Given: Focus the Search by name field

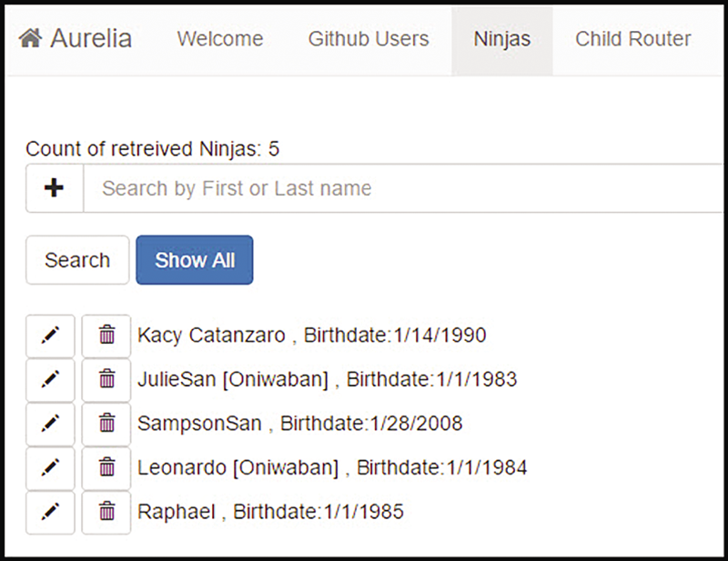Looking at the screenshot, I should pos(404,188).
